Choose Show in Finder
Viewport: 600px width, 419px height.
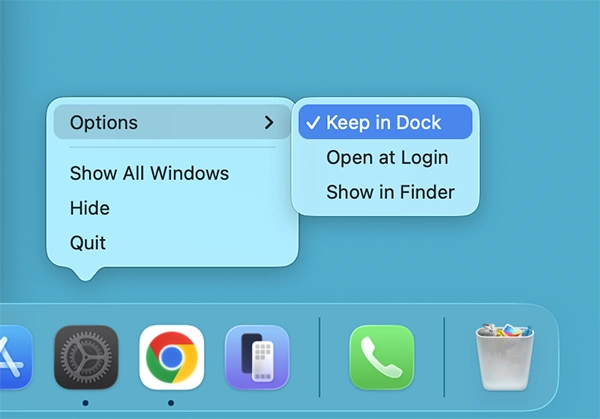coord(385,192)
